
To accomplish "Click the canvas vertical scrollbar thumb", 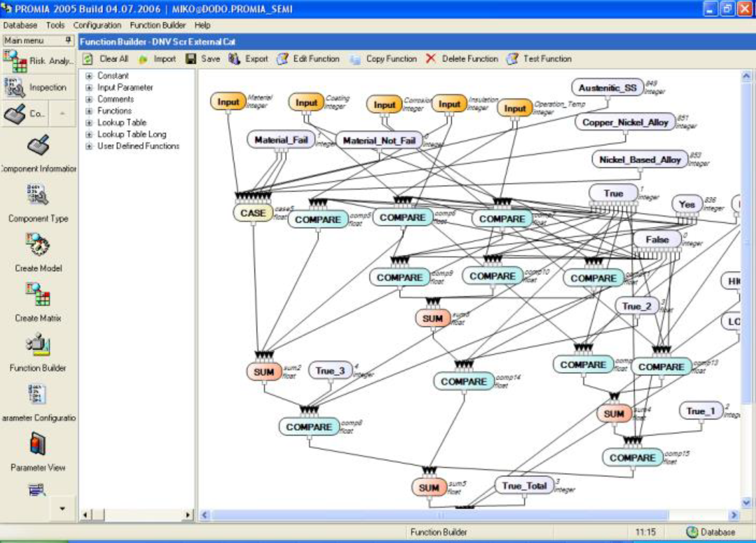I will click(746, 243).
